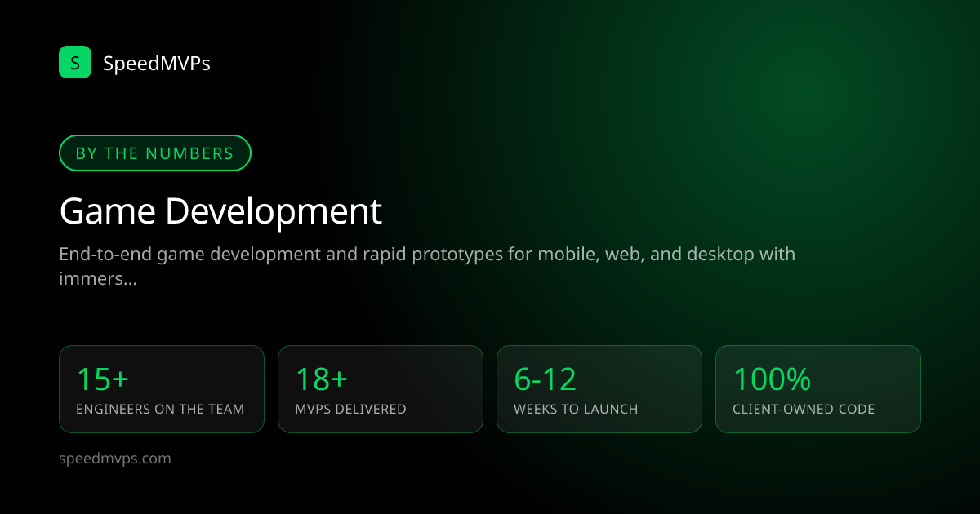Click the end-to-end game development description text
This screenshot has height=514, width=980.
click(427, 266)
